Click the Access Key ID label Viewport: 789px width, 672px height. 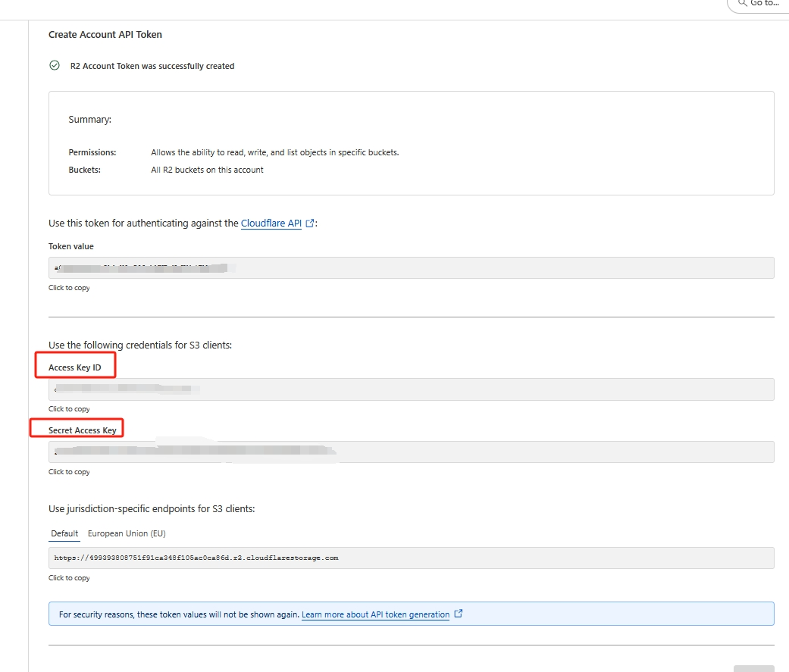pos(74,367)
